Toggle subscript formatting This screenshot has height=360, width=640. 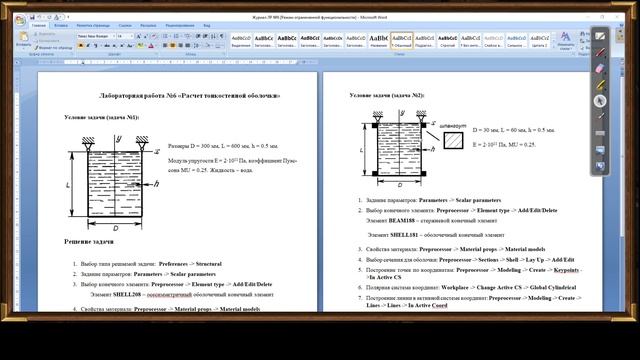tap(114, 45)
